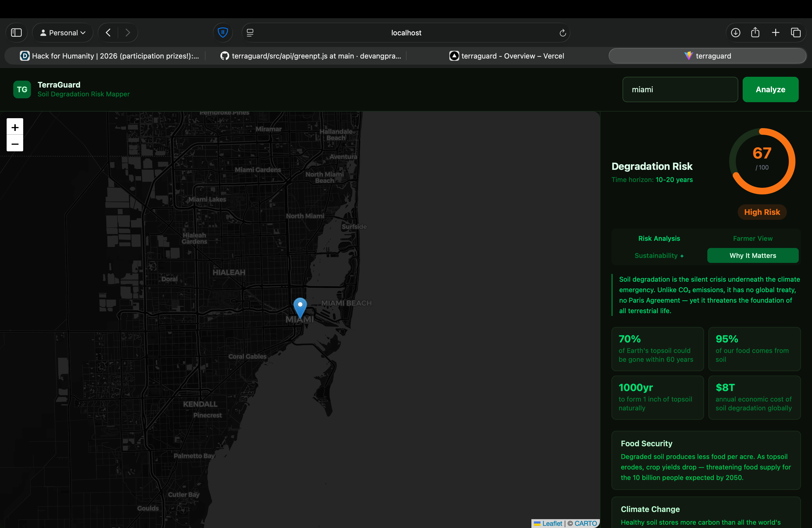Screen dimensions: 812x528
Task: Zoom out on the map
Action: click(x=15, y=144)
